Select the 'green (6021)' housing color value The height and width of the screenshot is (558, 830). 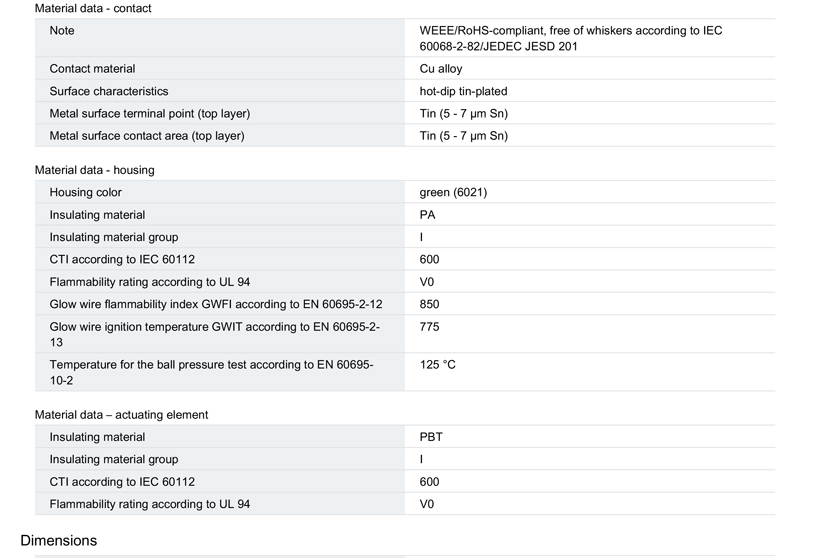pyautogui.click(x=453, y=192)
